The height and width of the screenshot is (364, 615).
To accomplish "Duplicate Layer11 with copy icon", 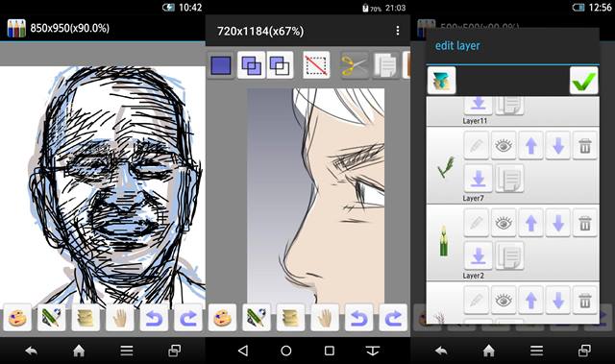I will pyautogui.click(x=509, y=105).
